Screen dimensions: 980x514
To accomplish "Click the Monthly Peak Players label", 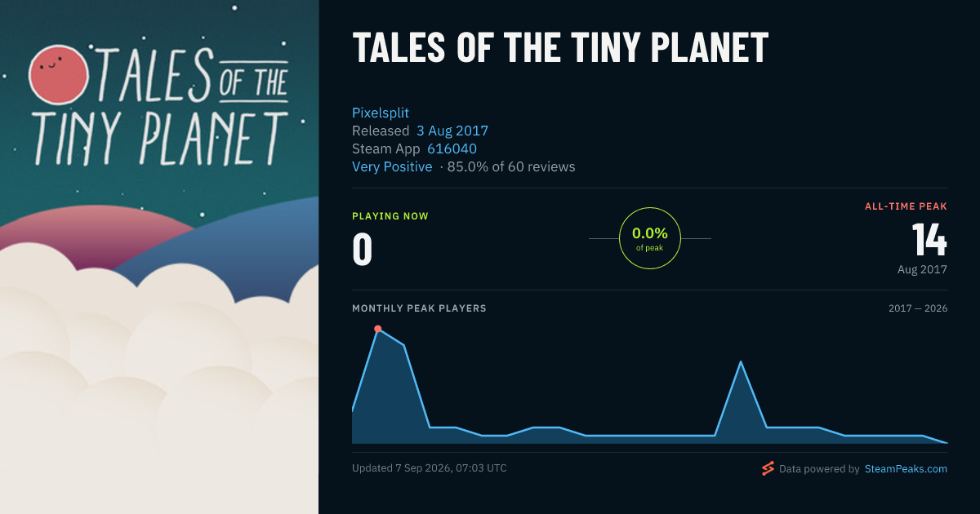I will 419,308.
